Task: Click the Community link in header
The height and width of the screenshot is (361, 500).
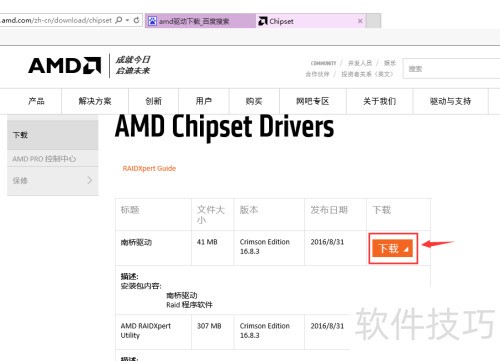Action: (323, 63)
